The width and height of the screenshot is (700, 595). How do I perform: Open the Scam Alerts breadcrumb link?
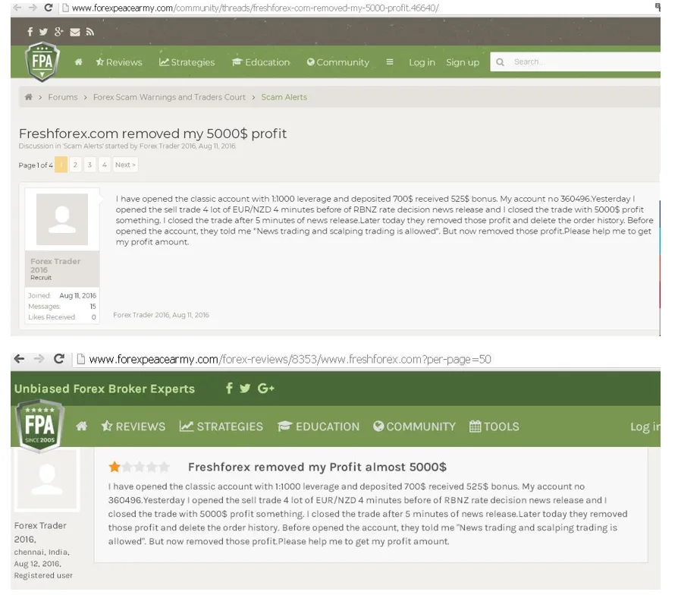click(x=284, y=97)
